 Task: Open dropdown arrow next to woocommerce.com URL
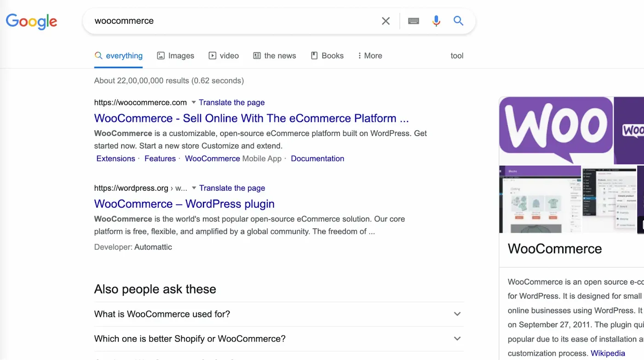[x=194, y=102]
